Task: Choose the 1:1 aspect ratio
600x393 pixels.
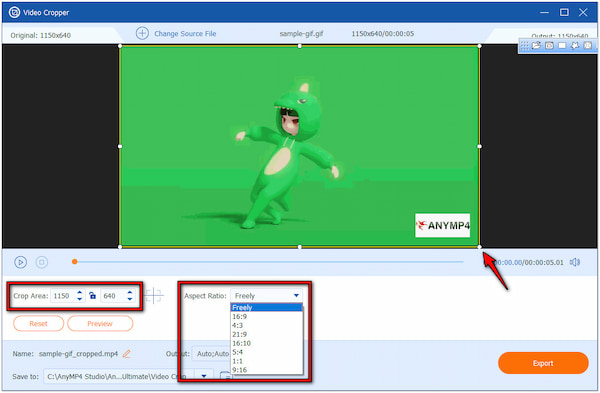Action: 267,361
